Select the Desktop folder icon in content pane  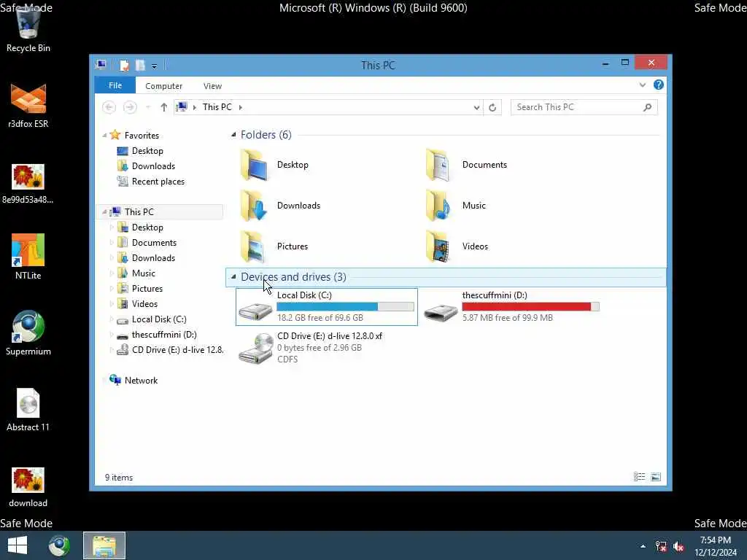tap(254, 165)
